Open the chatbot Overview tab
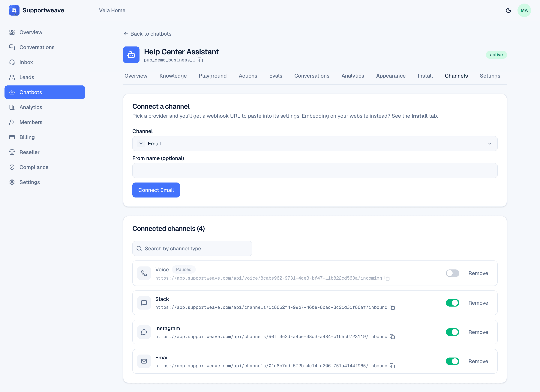 coord(136,76)
